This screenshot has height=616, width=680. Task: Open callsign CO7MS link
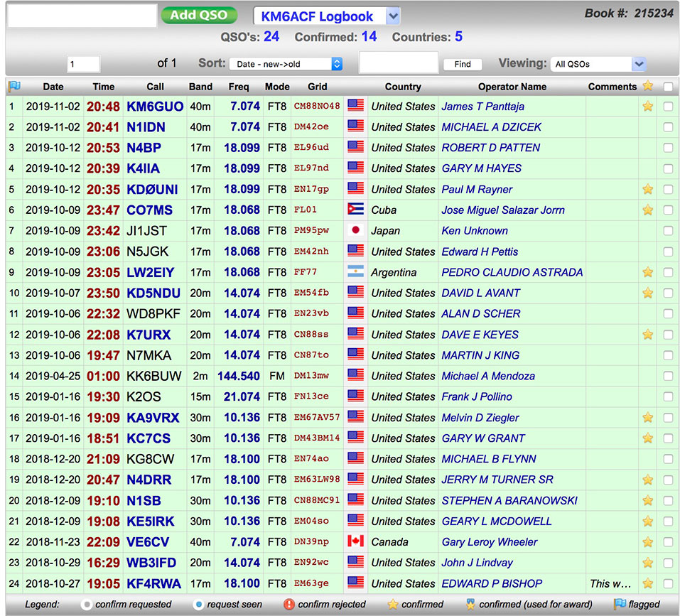pos(150,210)
